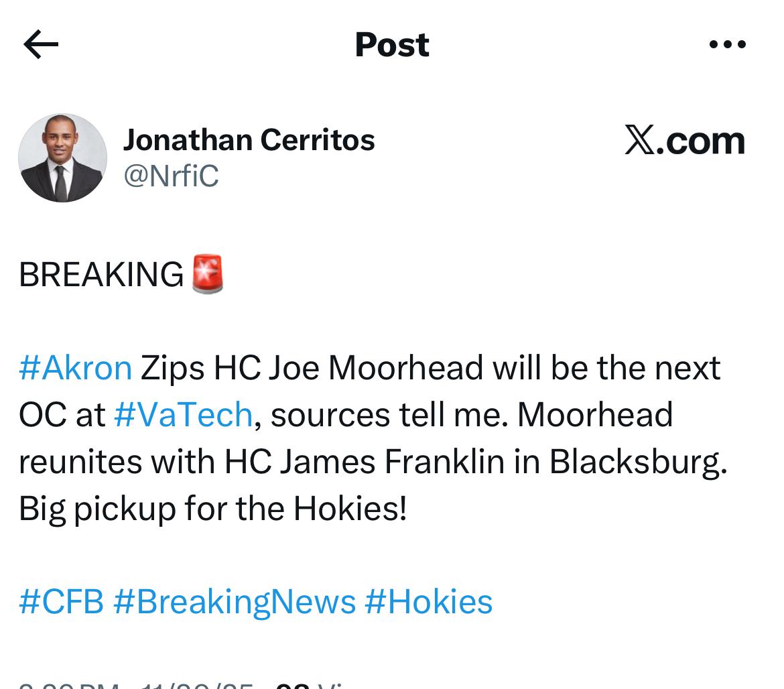Open the #CFB hashtag
Image resolution: width=784 pixels, height=689 pixels.
pos(61,601)
